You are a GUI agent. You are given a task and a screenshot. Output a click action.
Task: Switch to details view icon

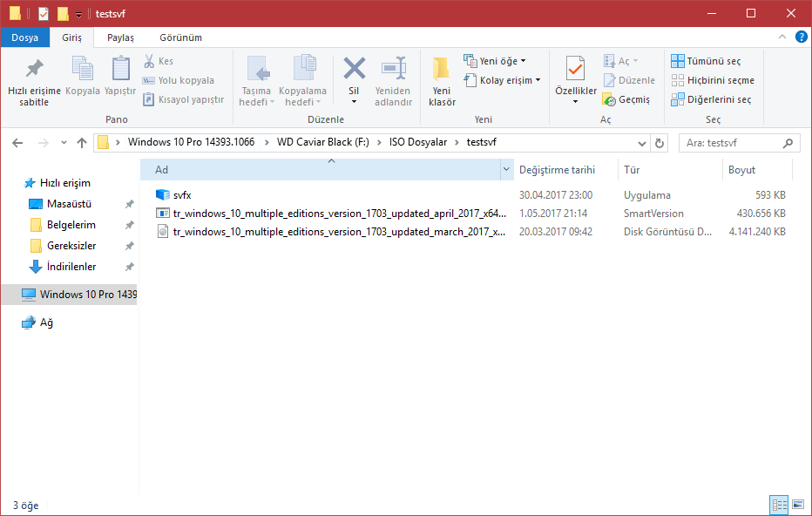[779, 504]
